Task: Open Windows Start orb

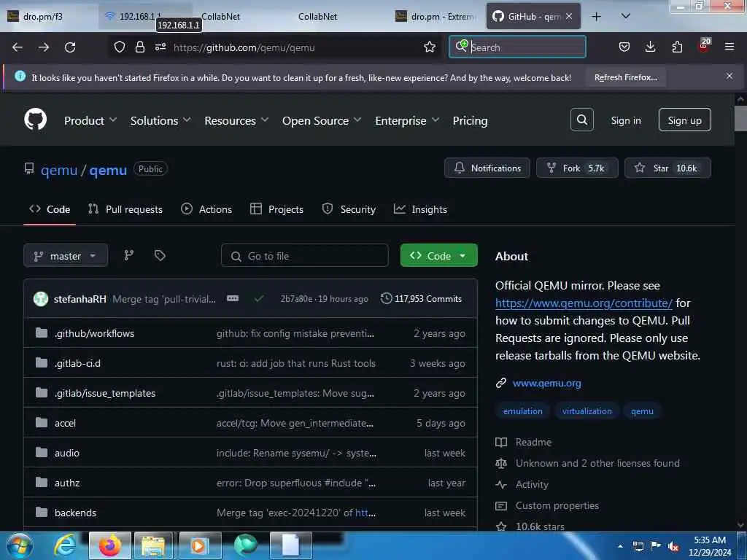Action: coord(19,545)
